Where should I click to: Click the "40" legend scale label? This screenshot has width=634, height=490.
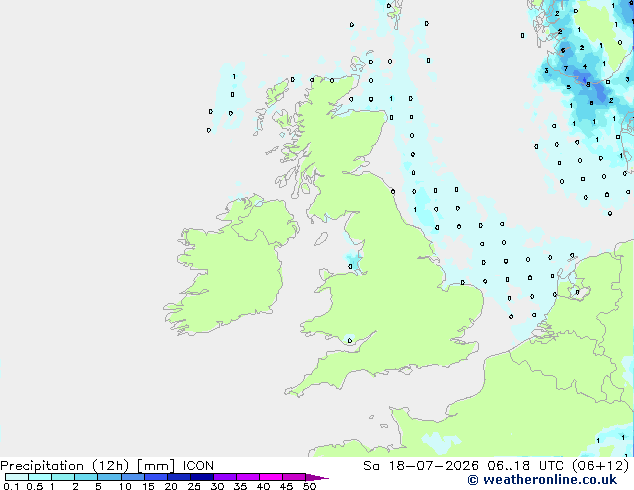(x=263, y=486)
